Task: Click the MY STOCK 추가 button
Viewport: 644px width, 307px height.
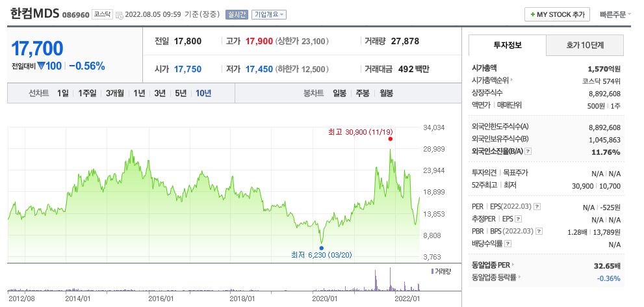Action: tap(557, 14)
